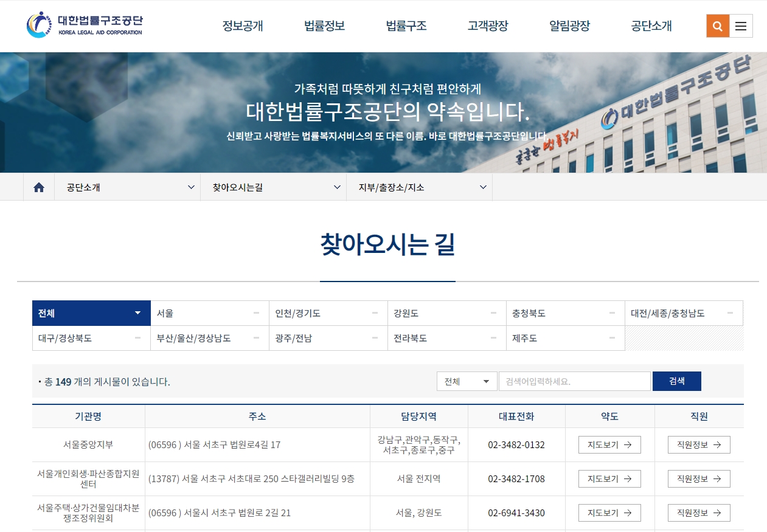
Task: Click the 담당지역 column header
Action: pyautogui.click(x=419, y=416)
